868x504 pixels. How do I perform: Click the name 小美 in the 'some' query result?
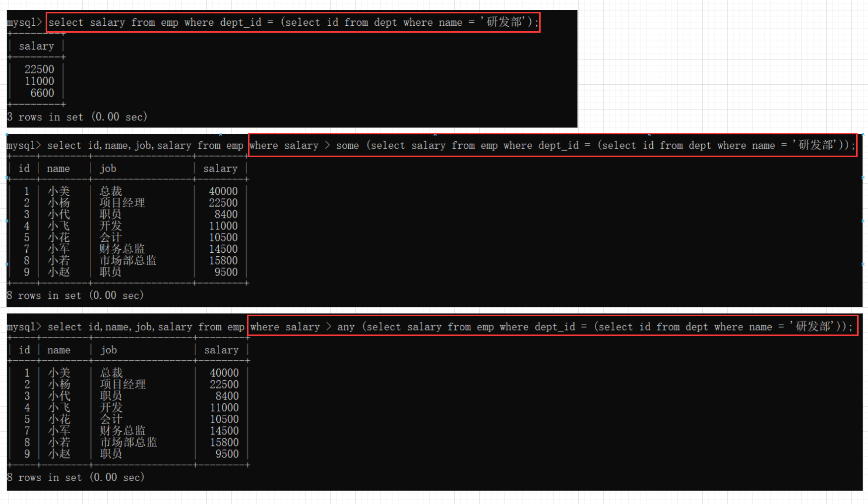point(59,191)
